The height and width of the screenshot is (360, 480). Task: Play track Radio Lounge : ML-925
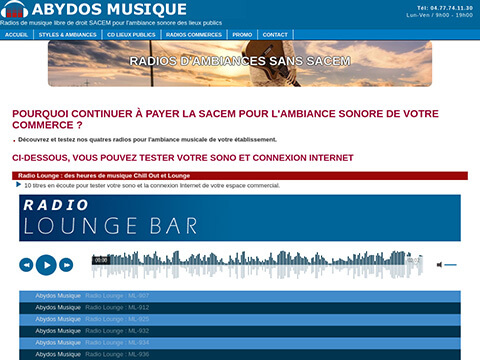pyautogui.click(x=240, y=319)
